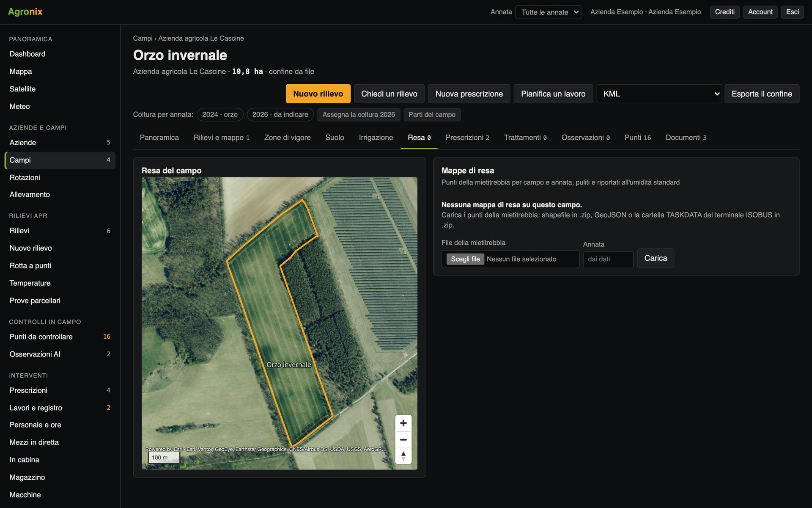Select the 2026 · da indicare chip

coord(280,115)
